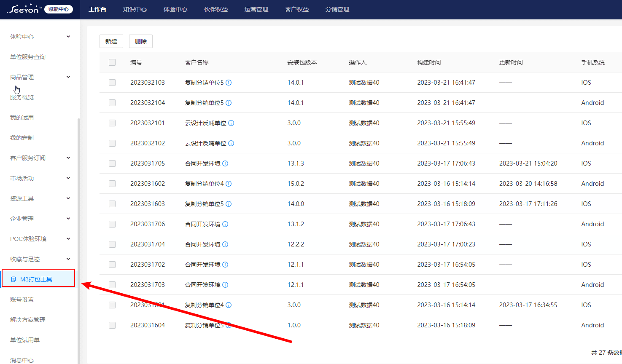Click update time 2023-03-21 15:04:20
Screen dimensions: 622x364
pyautogui.click(x=528, y=163)
